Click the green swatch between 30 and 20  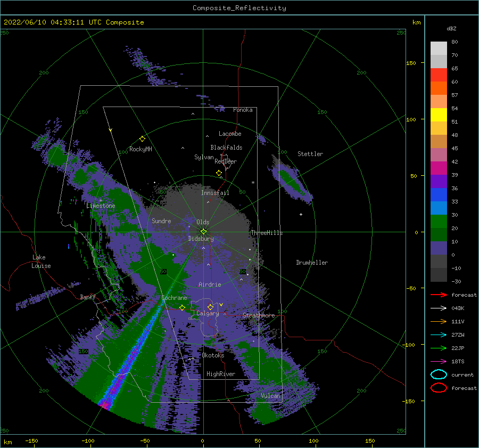[x=439, y=222]
